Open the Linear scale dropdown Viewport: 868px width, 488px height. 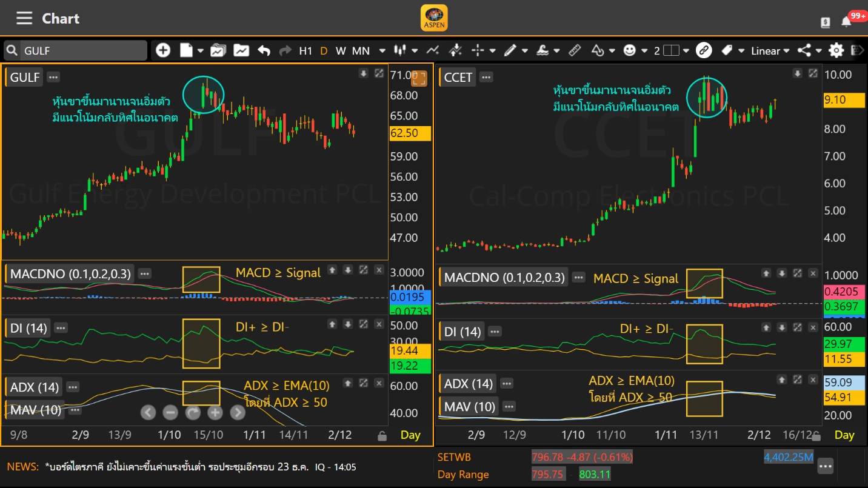coord(770,51)
